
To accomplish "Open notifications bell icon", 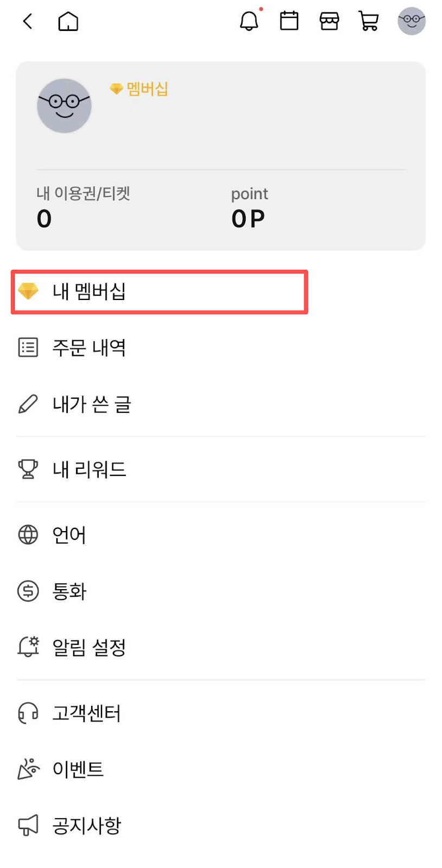I will (x=249, y=22).
